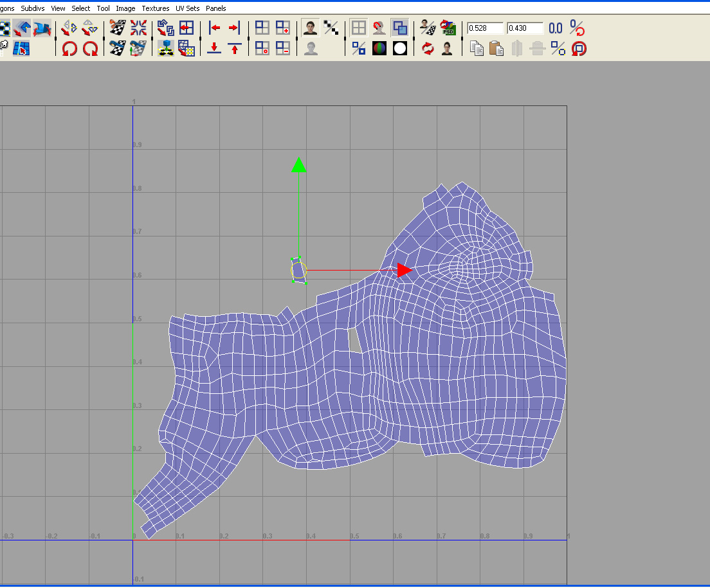Display RGB channels with the color sphere icon
The image size is (710, 588).
[x=379, y=49]
